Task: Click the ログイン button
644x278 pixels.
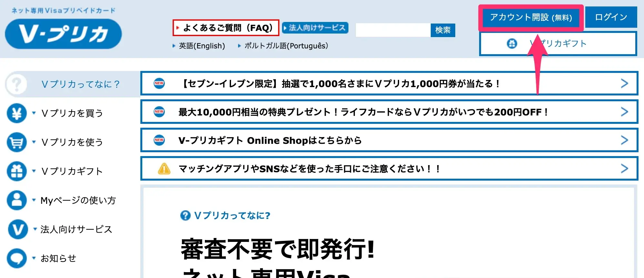Action: click(x=611, y=17)
